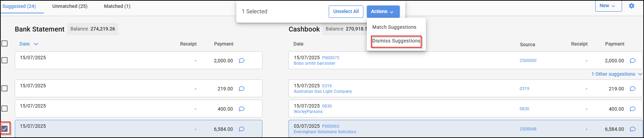644x138 pixels.
Task: Toggle Date column sort arrow
Action: pos(36,44)
